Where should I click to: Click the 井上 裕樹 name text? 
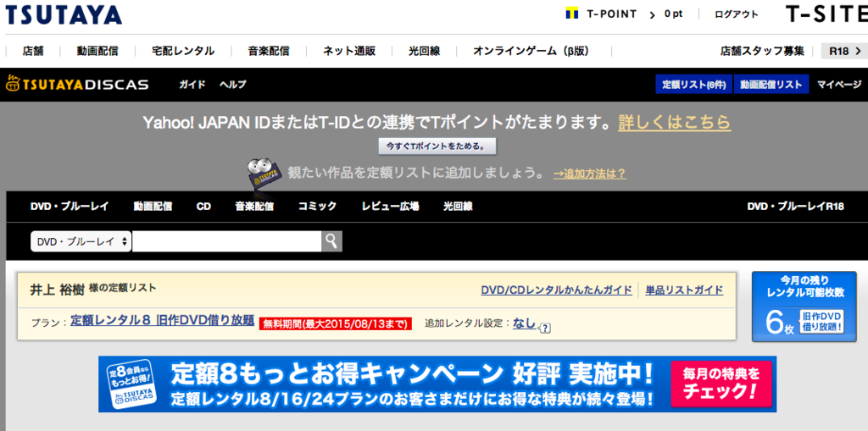[x=57, y=290]
